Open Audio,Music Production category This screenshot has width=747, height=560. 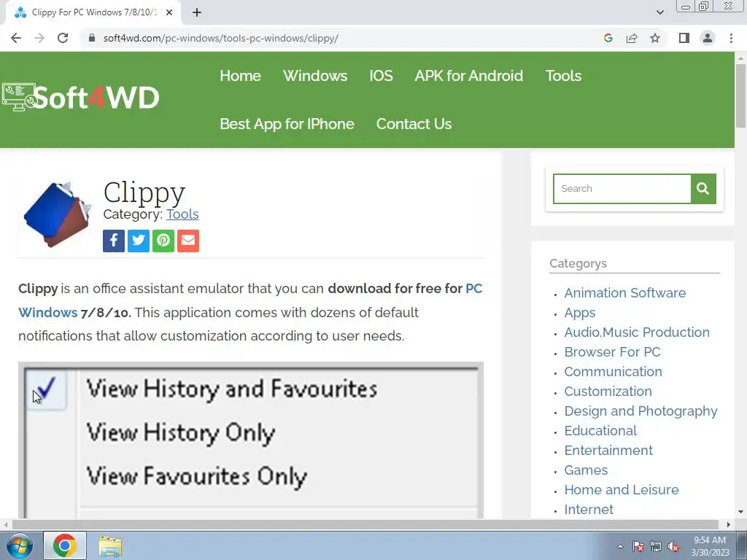[x=636, y=332]
